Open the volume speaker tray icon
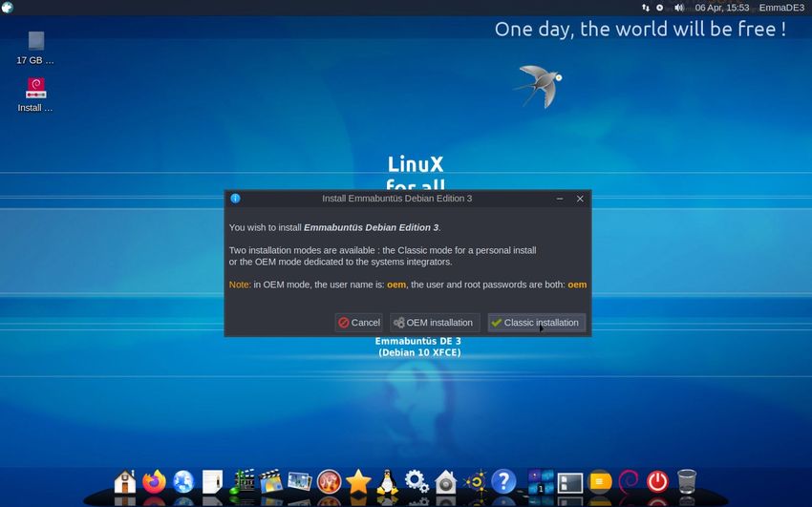This screenshot has width=812, height=507. (x=679, y=8)
